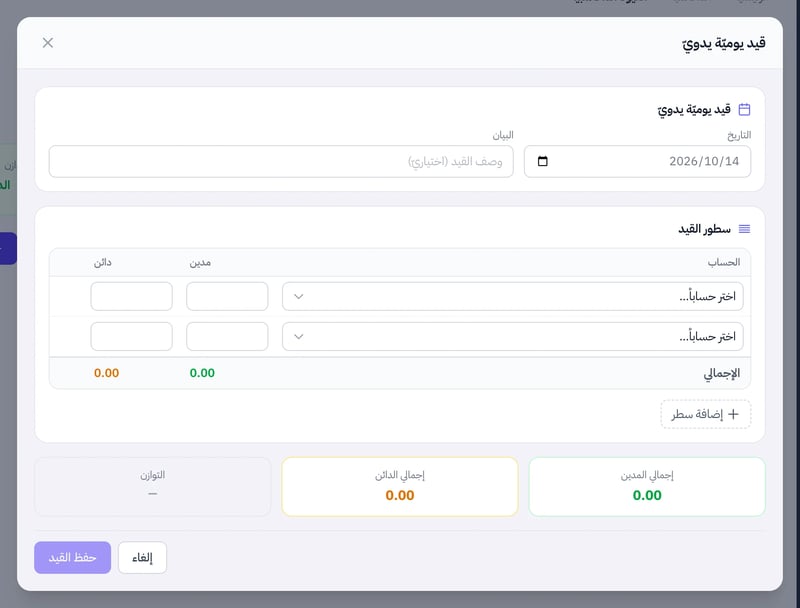Viewport: 800px width, 608px height.
Task: Click the دائن column header
Action: point(103,262)
